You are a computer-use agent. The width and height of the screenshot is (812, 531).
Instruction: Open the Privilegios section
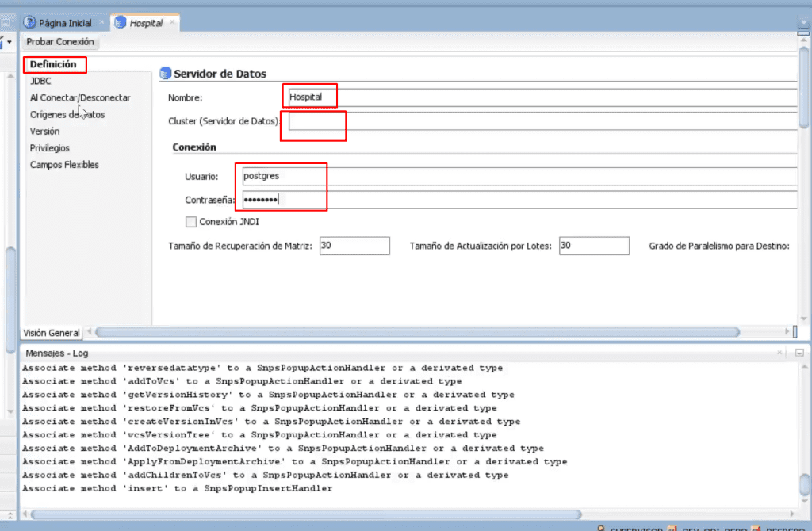point(50,147)
